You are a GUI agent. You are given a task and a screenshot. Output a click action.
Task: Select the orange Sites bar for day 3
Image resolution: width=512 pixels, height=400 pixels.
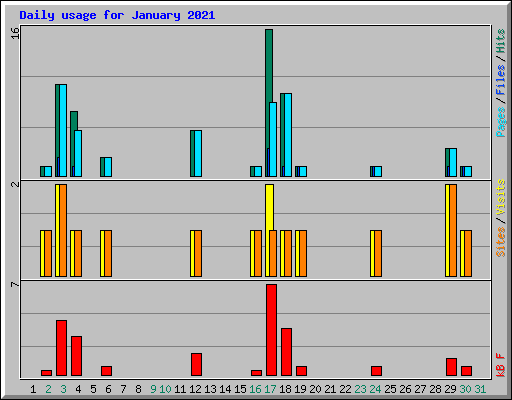tap(63, 230)
